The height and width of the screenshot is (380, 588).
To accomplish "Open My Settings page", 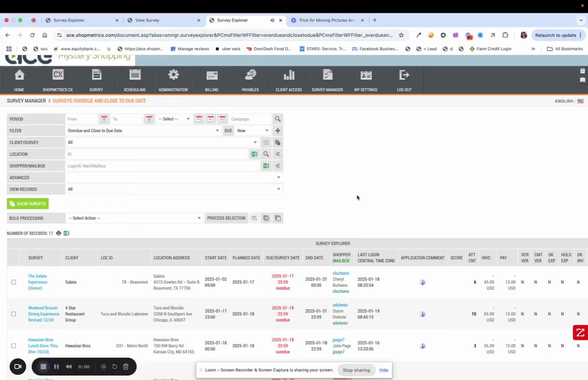I will [x=365, y=80].
